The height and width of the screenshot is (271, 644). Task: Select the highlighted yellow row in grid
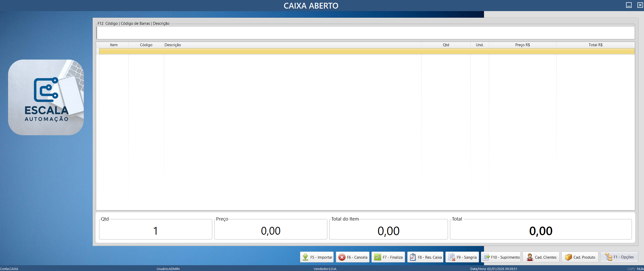366,51
